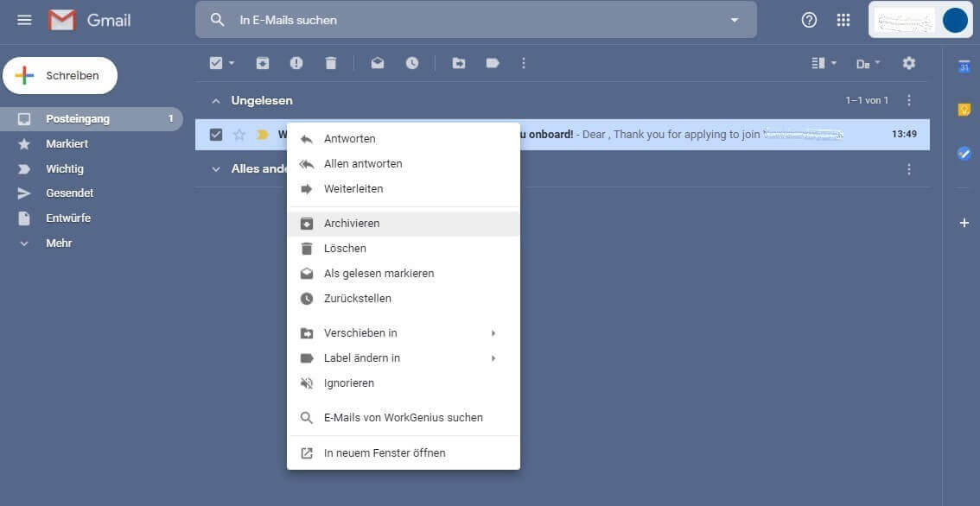Open Label ändern in submenu
Image resolution: width=980 pixels, height=506 pixels.
tap(403, 358)
